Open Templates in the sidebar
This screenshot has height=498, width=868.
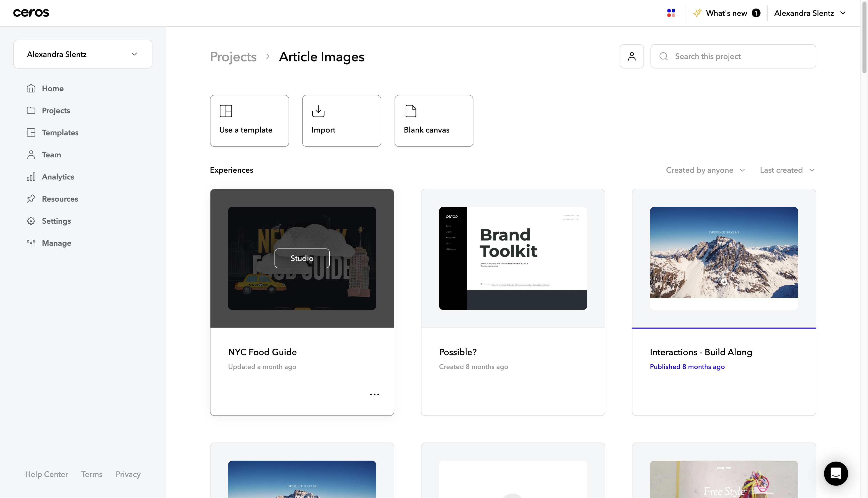pos(60,132)
